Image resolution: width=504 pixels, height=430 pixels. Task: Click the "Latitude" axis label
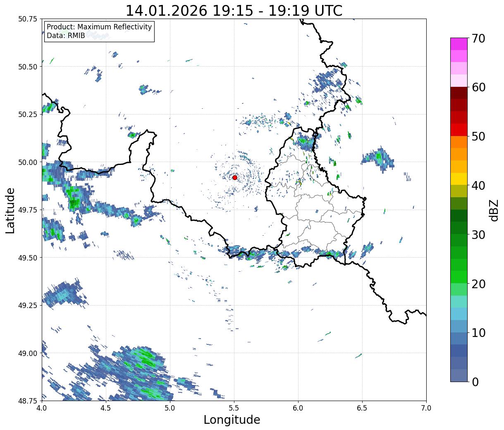click(10, 210)
